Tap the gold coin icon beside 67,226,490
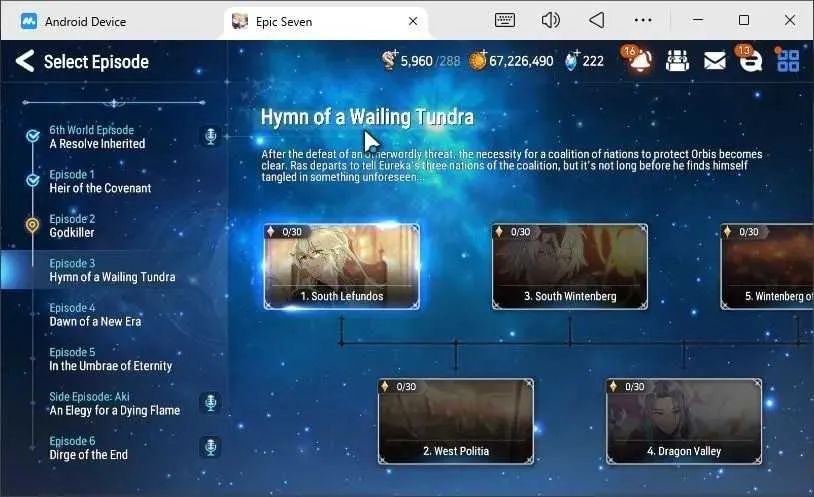Viewport: 814px width, 497px height. (x=477, y=61)
